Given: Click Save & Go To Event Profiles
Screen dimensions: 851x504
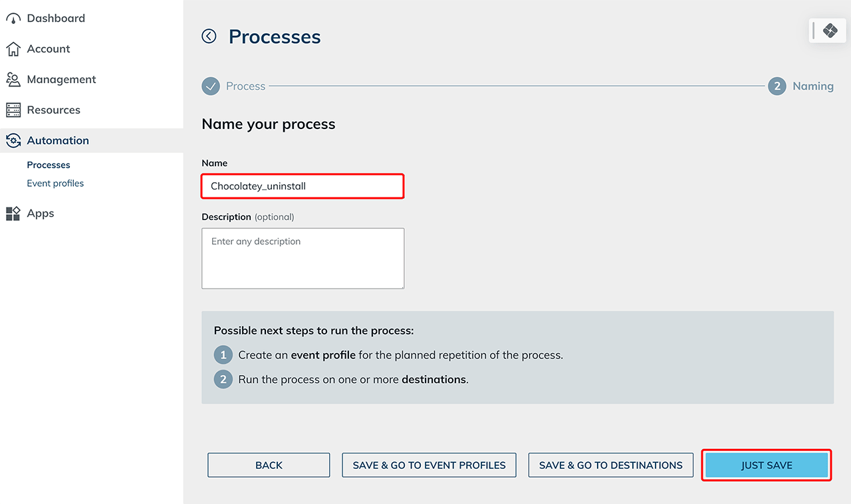Looking at the screenshot, I should (429, 465).
